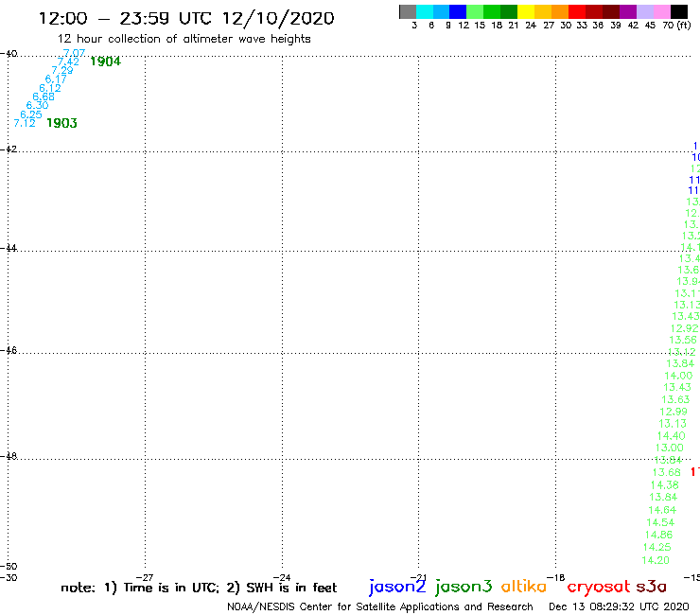Click the wave height value 12.92
The height and width of the screenshot is (615, 700).
684,328
